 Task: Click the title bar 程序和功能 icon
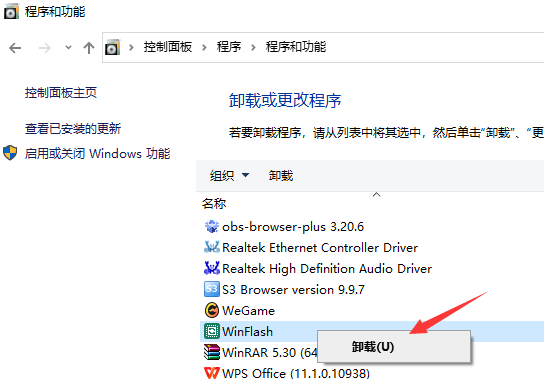coord(11,12)
